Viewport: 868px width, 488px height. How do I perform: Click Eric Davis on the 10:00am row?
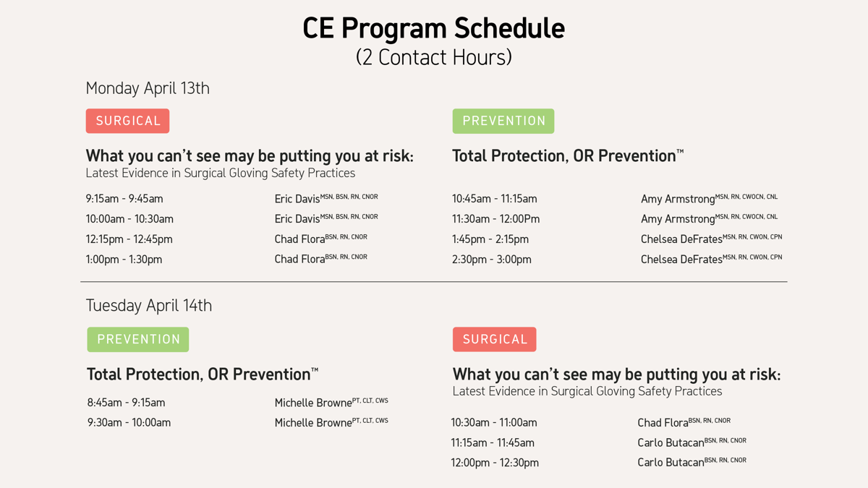coord(297,219)
